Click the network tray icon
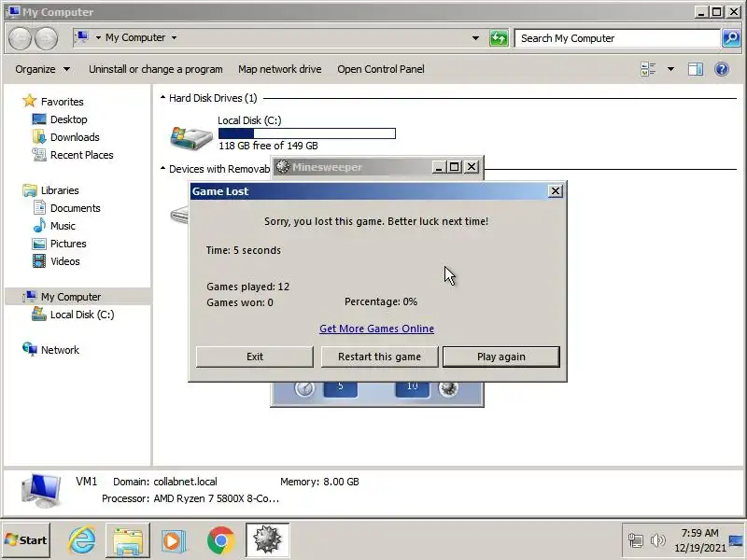 click(x=636, y=540)
